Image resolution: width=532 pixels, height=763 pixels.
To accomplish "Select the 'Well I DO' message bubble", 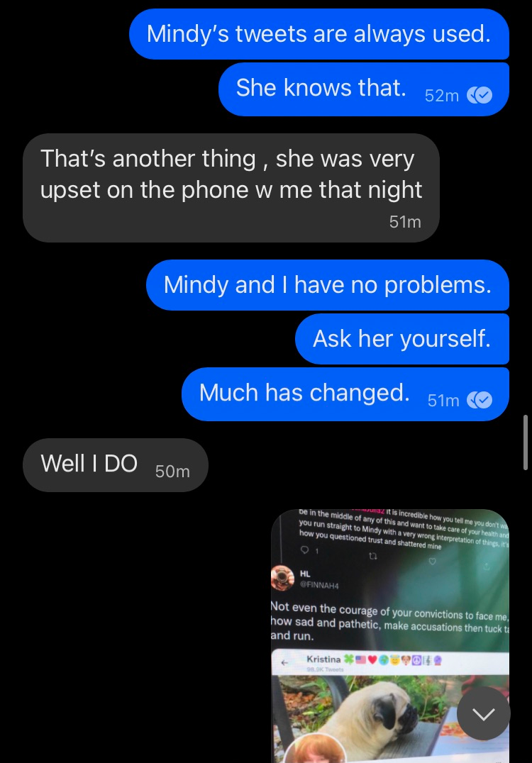I will 116,464.
